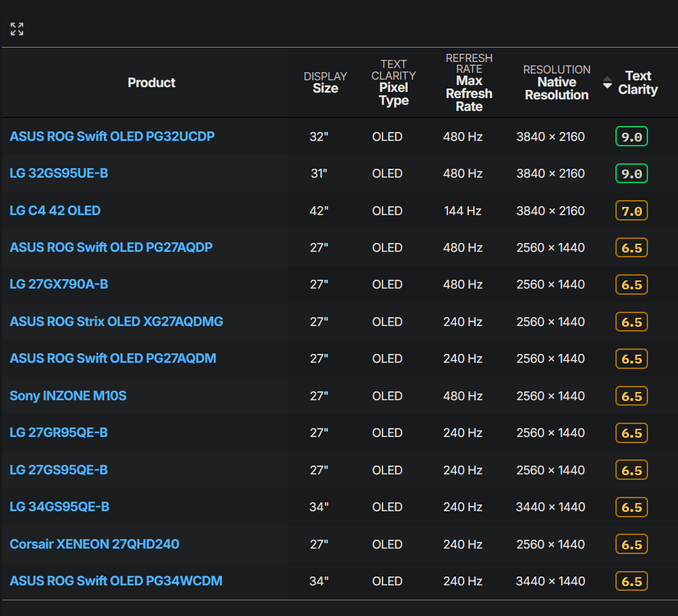Open the Sony INZONE M10S link
This screenshot has width=678, height=616.
click(68, 395)
